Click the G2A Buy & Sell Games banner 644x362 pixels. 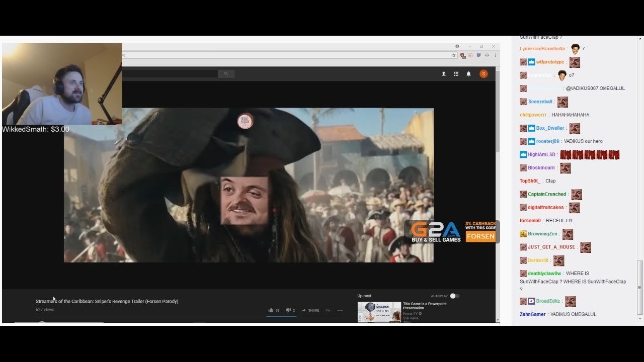pyautogui.click(x=451, y=232)
